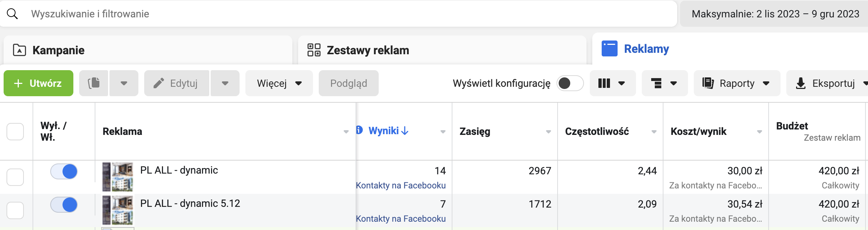
Task: Click the Wyniki info icon
Action: [359, 130]
